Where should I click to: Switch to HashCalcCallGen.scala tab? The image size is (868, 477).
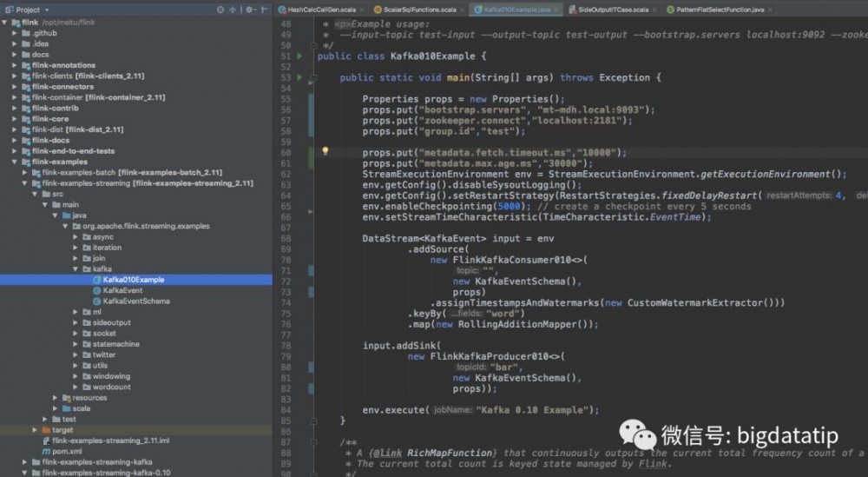coord(322,10)
